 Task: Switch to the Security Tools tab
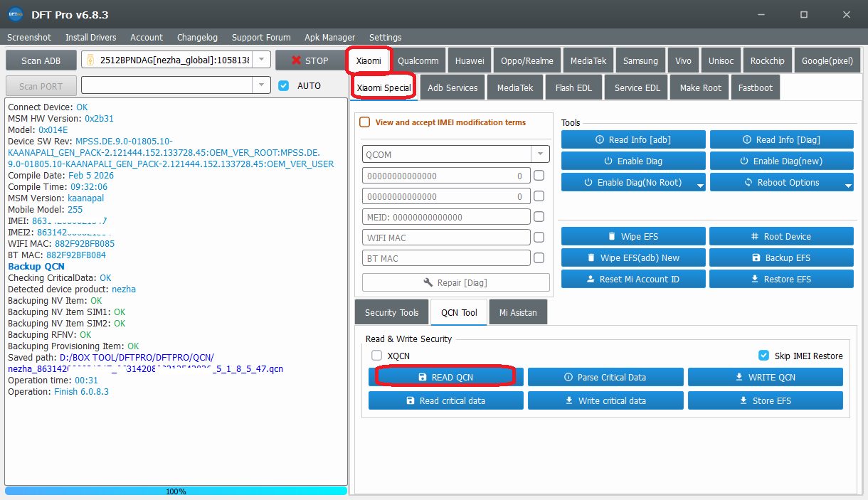pos(391,312)
